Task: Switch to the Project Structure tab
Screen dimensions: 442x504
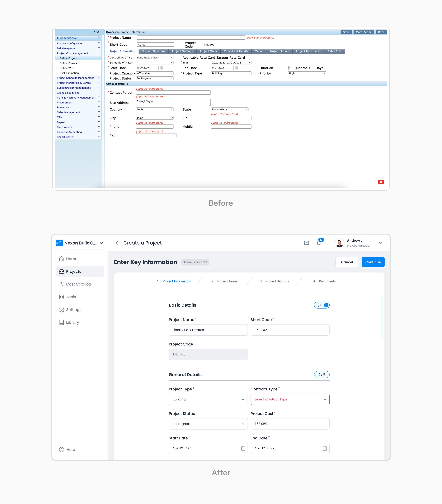Action: (x=153, y=51)
